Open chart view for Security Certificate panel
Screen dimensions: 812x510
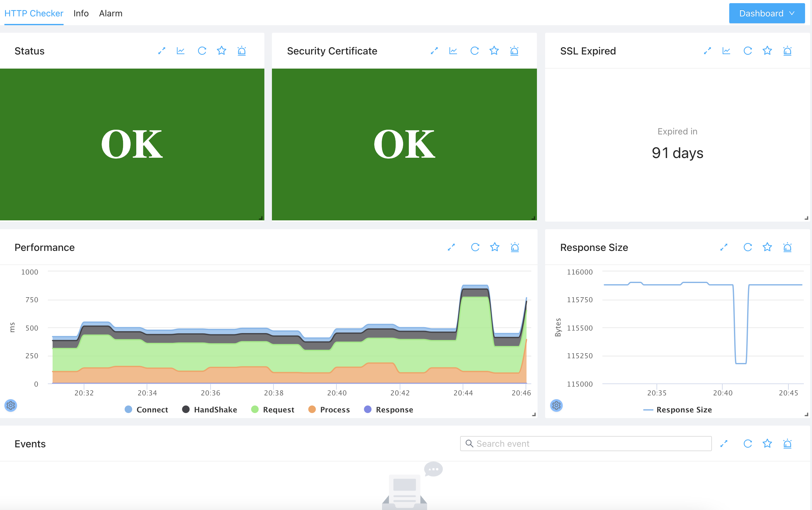[453, 51]
